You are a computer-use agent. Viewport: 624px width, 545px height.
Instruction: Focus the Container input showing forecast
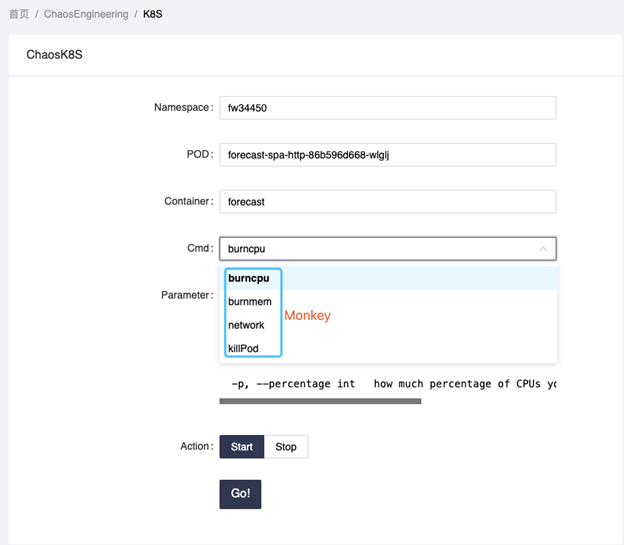click(x=387, y=201)
